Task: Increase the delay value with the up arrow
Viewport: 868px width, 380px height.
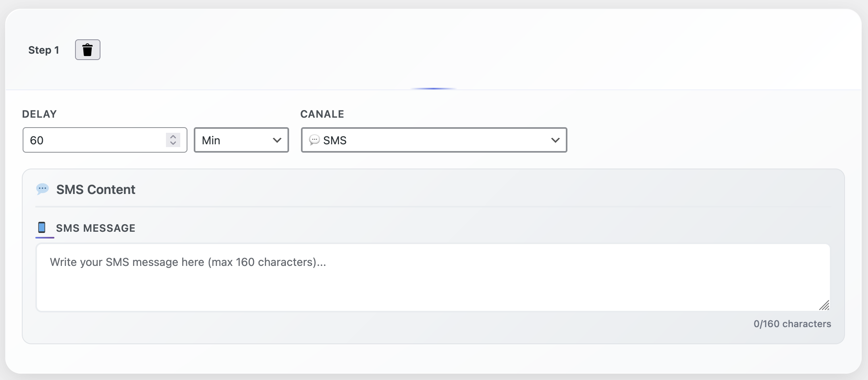Action: click(173, 136)
